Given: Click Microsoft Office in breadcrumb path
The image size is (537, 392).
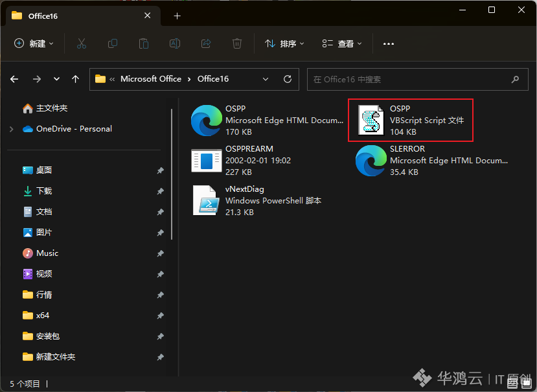Looking at the screenshot, I should pyautogui.click(x=151, y=79).
